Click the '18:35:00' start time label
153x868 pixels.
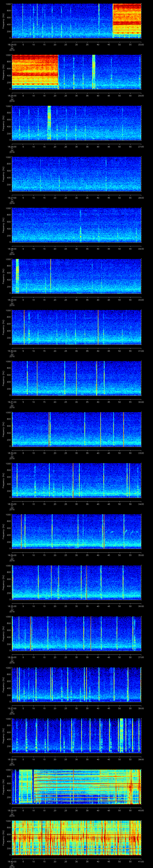(12, 606)
